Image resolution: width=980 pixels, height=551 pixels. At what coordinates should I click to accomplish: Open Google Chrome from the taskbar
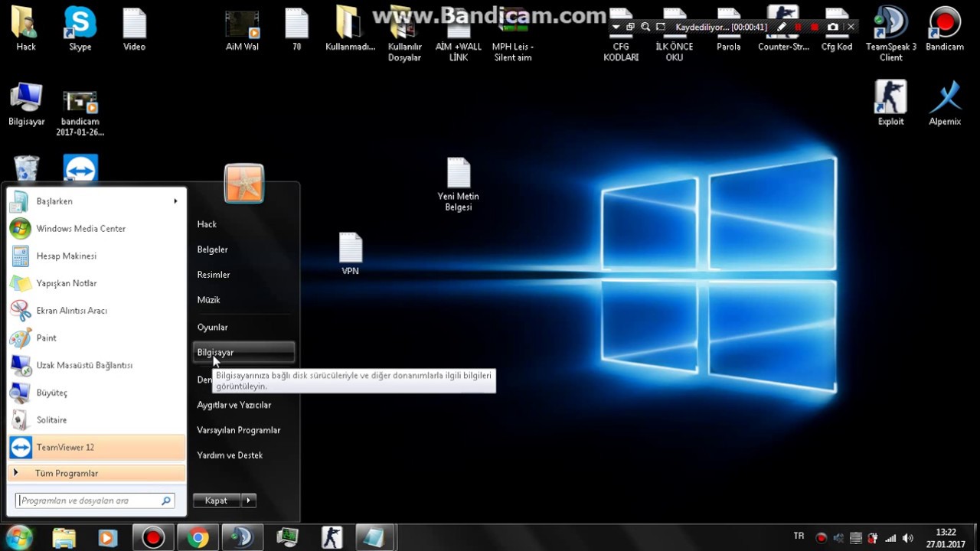click(198, 538)
